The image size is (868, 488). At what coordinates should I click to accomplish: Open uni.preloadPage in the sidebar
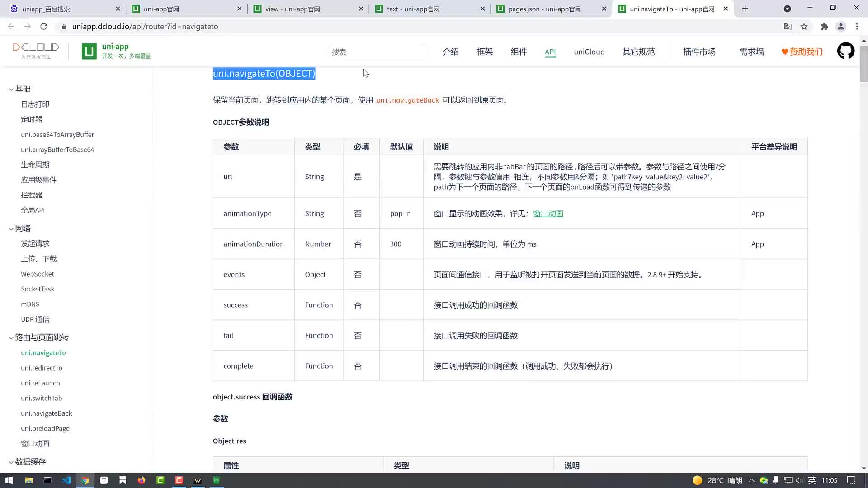45,428
